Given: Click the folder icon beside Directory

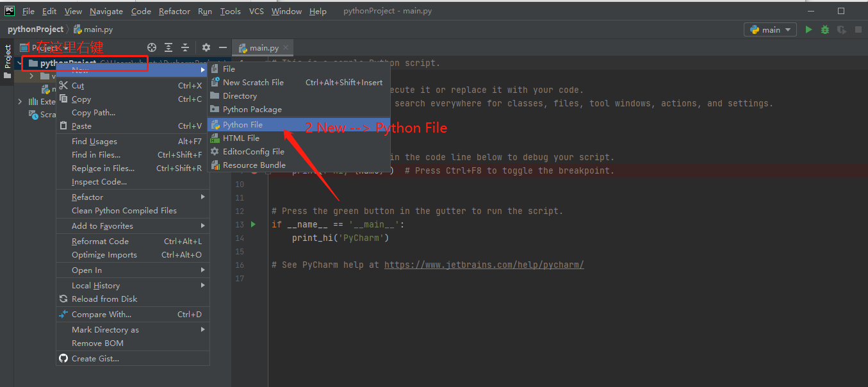Looking at the screenshot, I should click(x=215, y=95).
